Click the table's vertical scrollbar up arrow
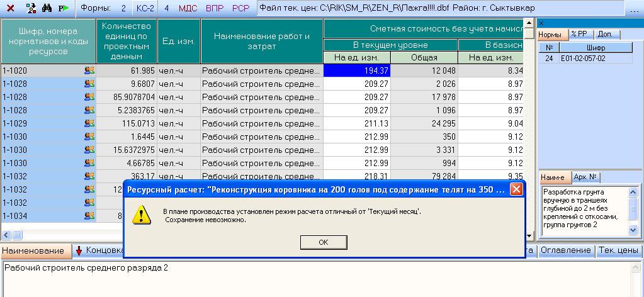The image size is (644, 297). [x=529, y=23]
